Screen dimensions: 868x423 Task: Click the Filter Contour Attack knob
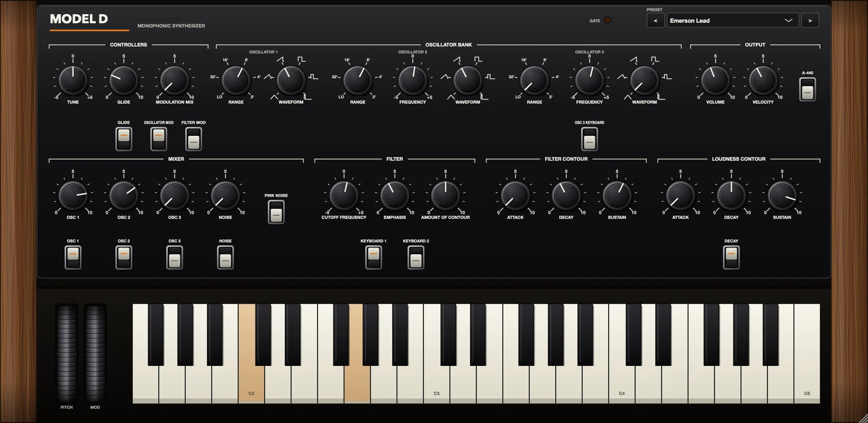point(516,196)
